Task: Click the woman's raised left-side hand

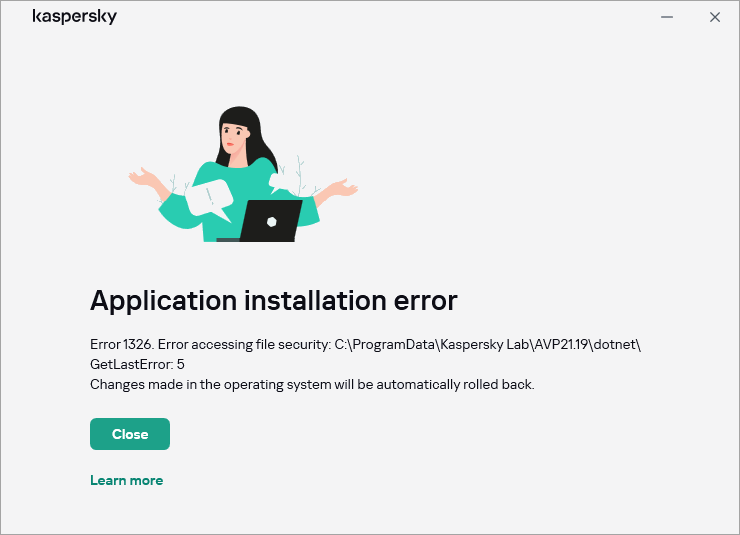Action: point(141,178)
